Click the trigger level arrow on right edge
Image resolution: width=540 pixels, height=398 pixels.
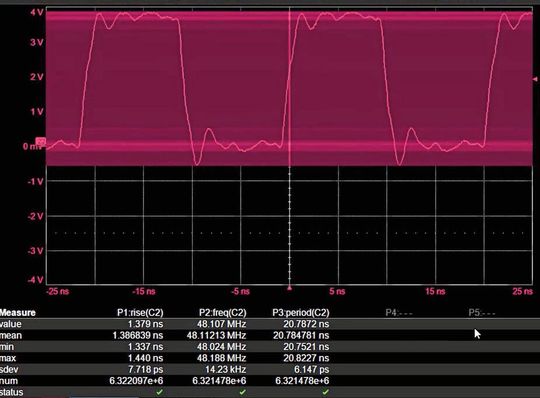pos(535,79)
